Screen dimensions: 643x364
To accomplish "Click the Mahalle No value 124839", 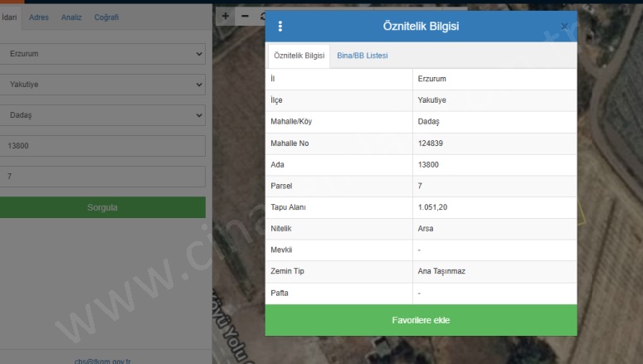I will pos(431,143).
